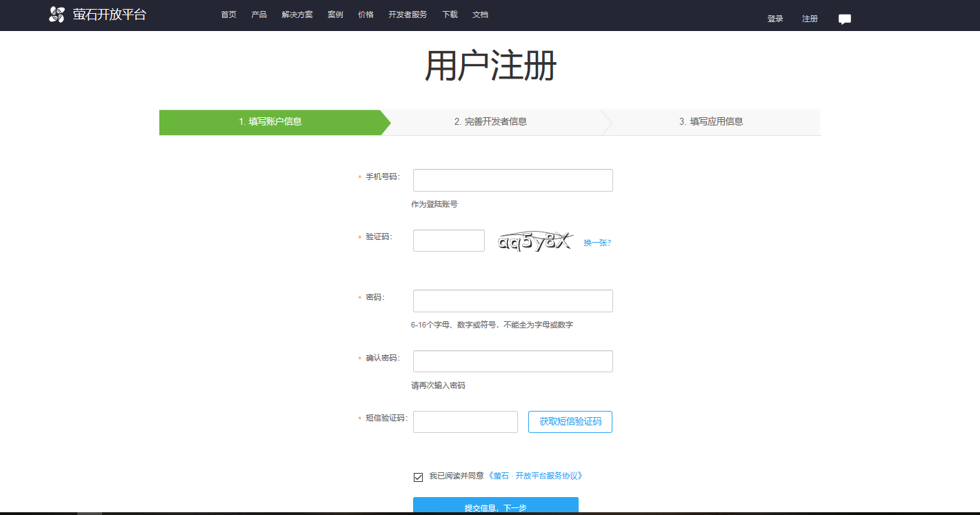Open the 文档 menu item

pyautogui.click(x=480, y=14)
